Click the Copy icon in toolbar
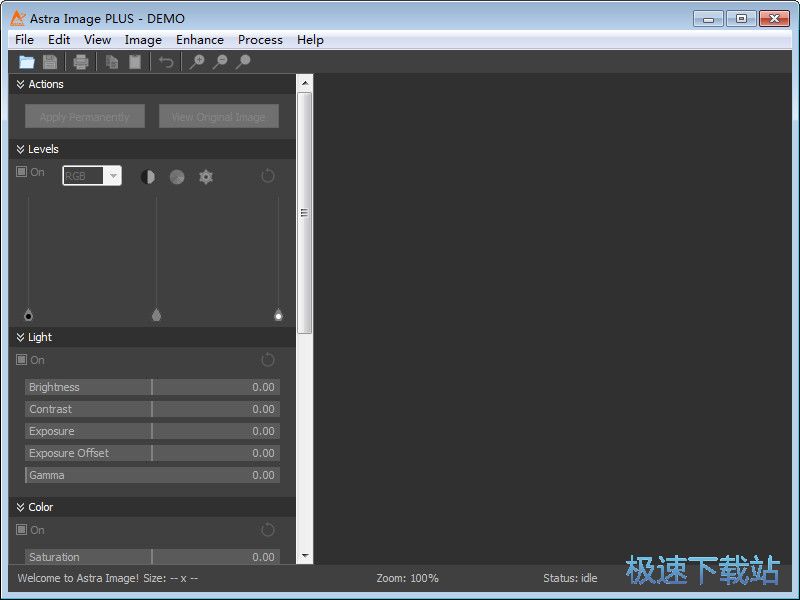Screen dimensions: 800x600 pos(112,62)
